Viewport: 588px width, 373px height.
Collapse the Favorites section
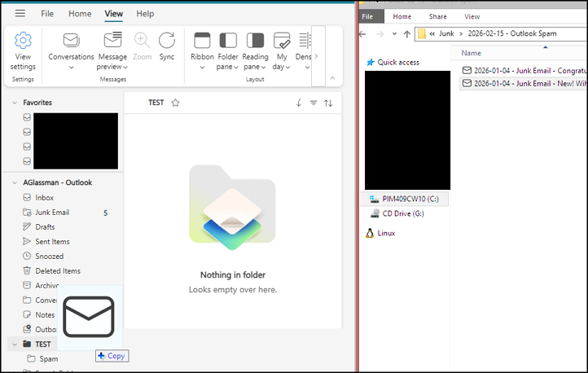point(15,103)
